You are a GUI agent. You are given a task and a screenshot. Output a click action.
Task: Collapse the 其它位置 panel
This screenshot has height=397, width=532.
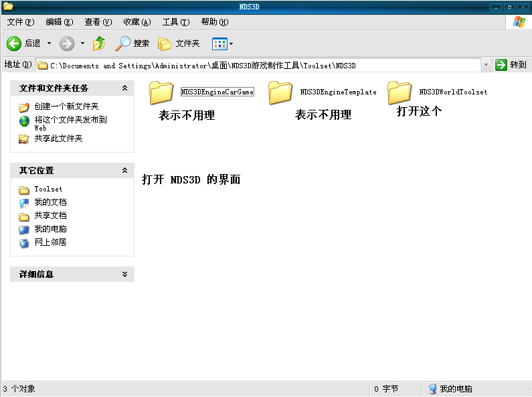coord(125,170)
